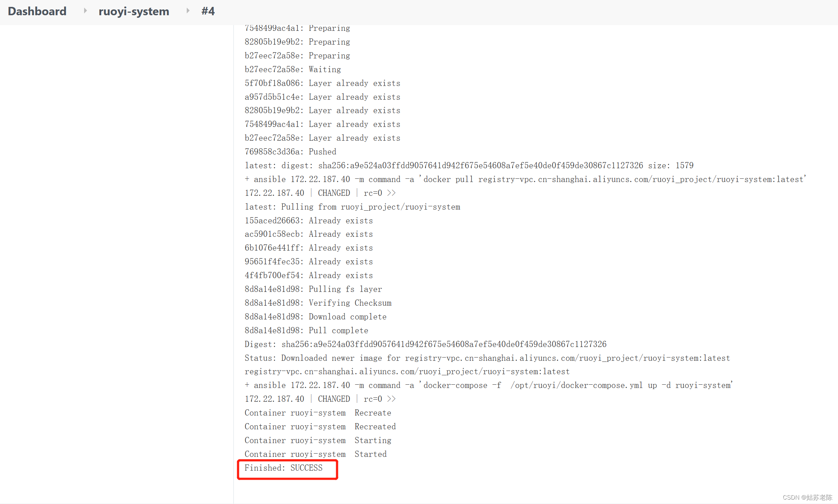838x504 pixels.
Task: Click 'Container ruoyi-system Starting' line
Action: (318, 440)
